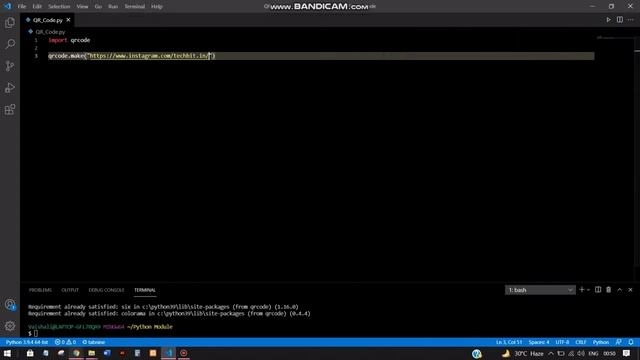Open the Edit menu
Image resolution: width=640 pixels, height=360 pixels.
[x=37, y=7]
